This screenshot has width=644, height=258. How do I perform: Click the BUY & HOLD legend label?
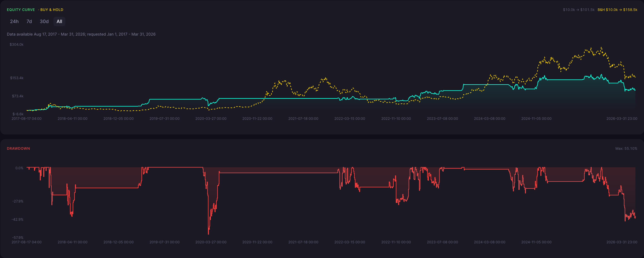point(52,10)
